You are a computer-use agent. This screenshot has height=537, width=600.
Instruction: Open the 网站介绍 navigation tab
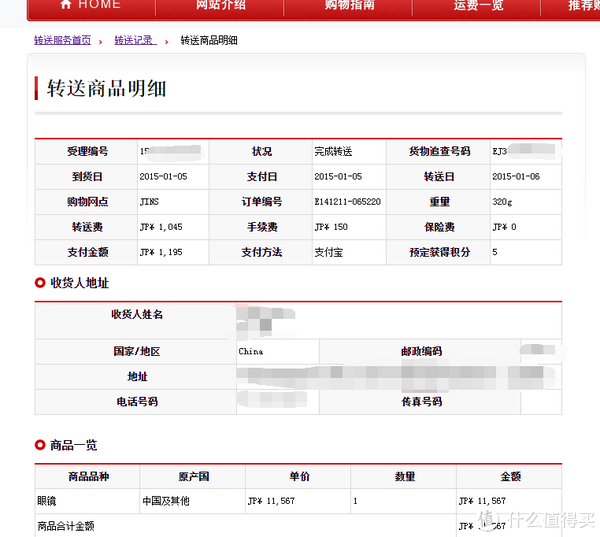(221, 5)
